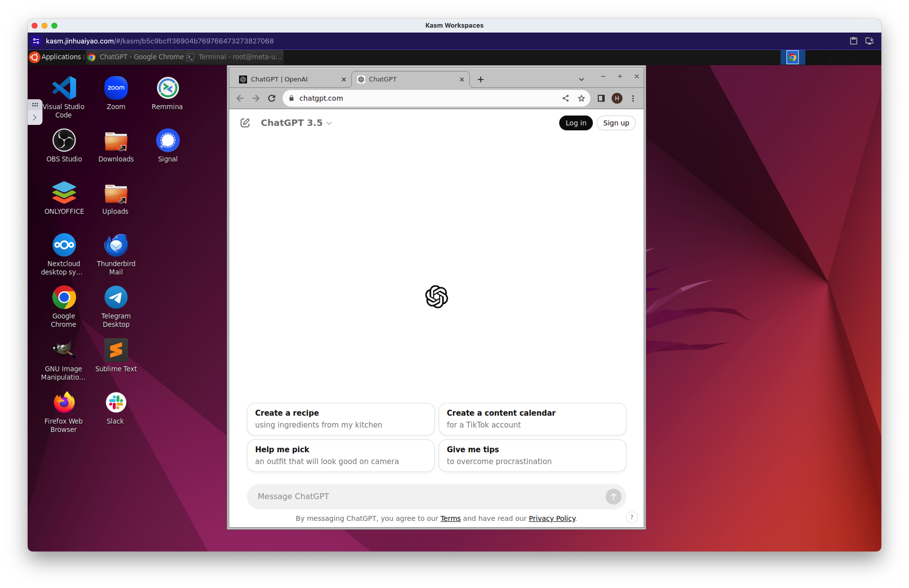Go back in Chrome history
The height and width of the screenshot is (588, 909).
click(240, 98)
